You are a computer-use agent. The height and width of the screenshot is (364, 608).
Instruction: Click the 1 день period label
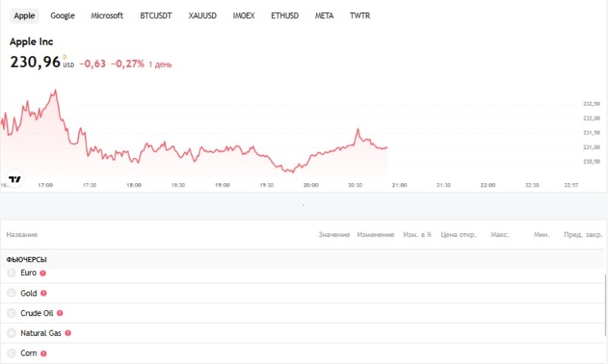(160, 65)
